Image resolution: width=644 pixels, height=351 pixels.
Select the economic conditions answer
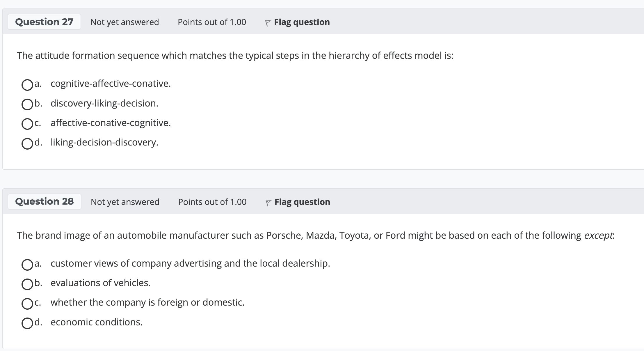pos(27,323)
